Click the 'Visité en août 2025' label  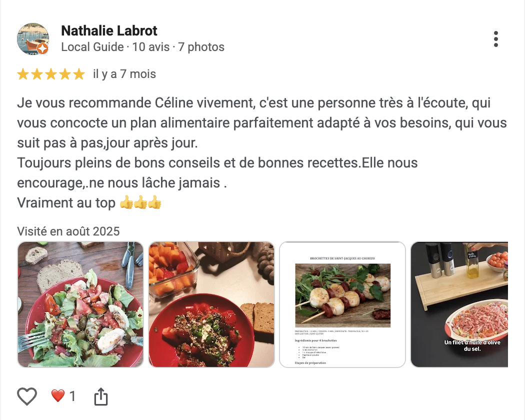[x=68, y=231]
